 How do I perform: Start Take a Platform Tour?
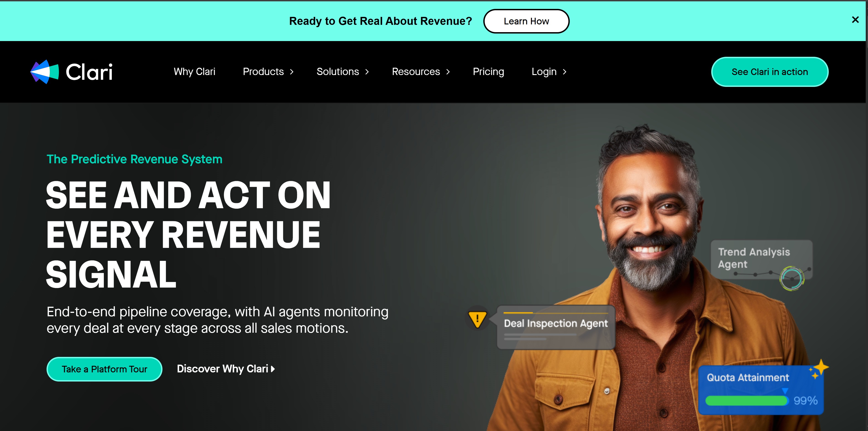pyautogui.click(x=105, y=369)
